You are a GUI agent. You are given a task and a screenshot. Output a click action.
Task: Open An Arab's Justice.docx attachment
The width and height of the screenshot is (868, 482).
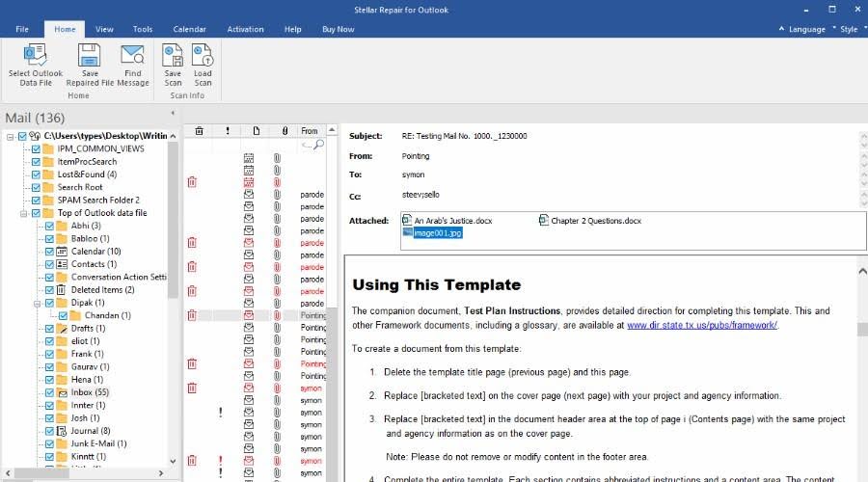448,220
